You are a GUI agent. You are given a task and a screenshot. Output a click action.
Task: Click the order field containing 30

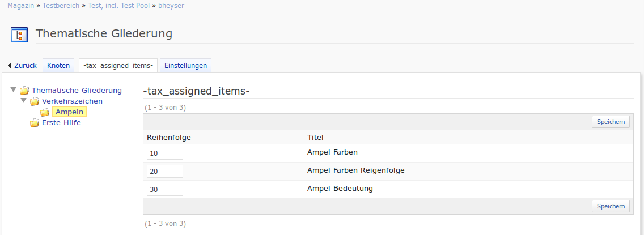point(164,190)
